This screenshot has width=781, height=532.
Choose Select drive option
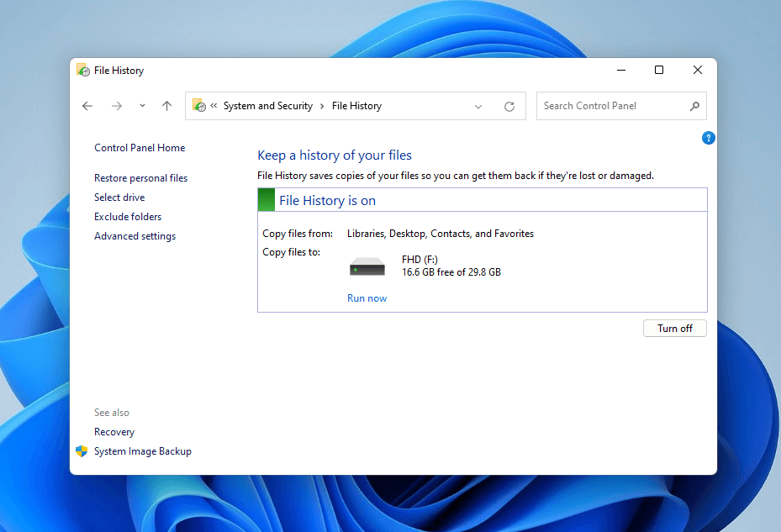click(x=119, y=198)
